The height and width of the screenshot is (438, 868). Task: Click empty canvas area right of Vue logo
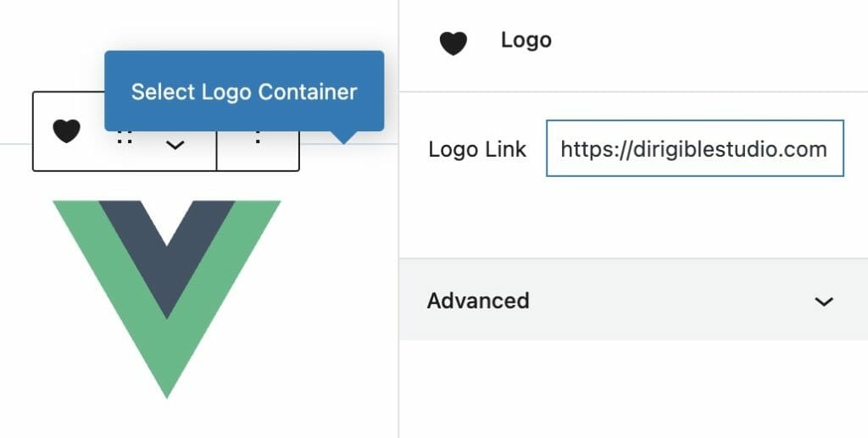pyautogui.click(x=339, y=297)
